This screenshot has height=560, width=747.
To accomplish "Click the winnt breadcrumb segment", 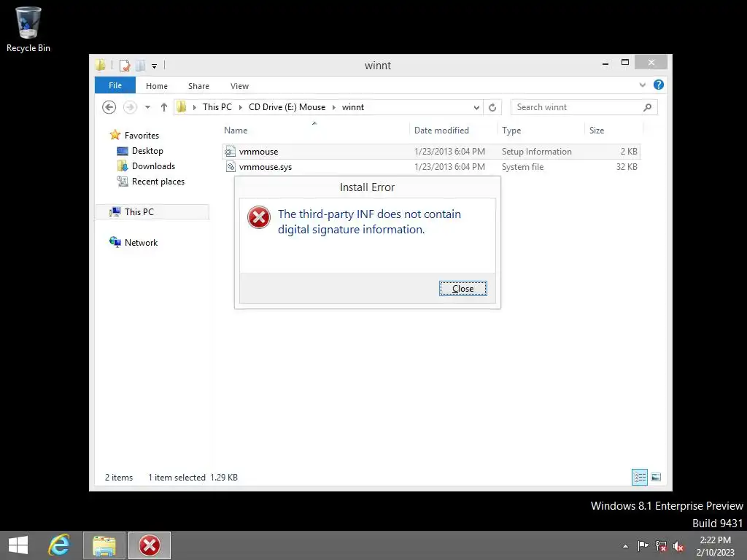I will 353,107.
